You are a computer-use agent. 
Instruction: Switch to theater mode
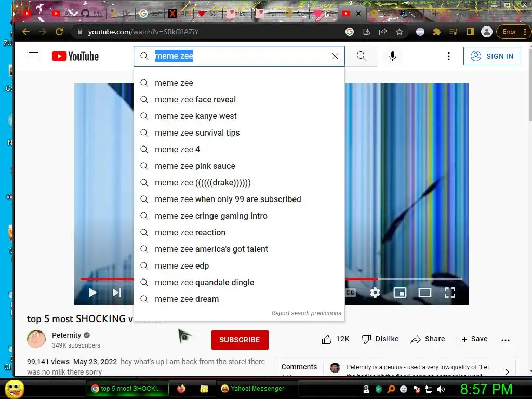pyautogui.click(x=425, y=292)
